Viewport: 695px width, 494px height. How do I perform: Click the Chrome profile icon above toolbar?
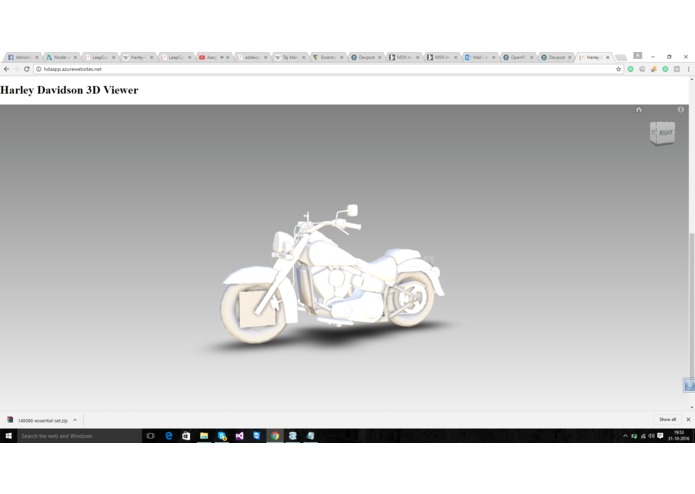click(x=637, y=55)
